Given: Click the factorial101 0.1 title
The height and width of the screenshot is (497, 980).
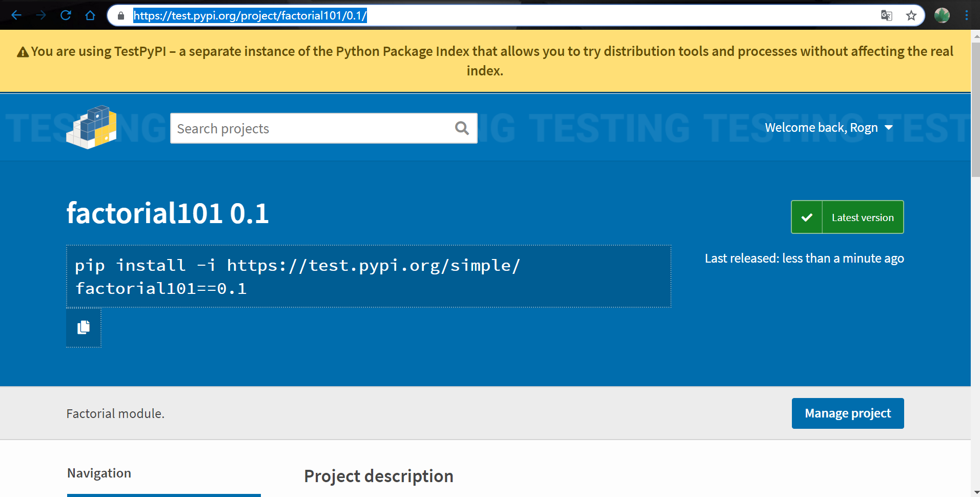Looking at the screenshot, I should (x=168, y=213).
